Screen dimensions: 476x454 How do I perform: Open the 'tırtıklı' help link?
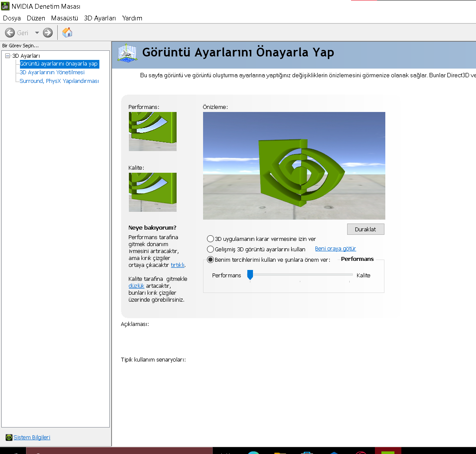pyautogui.click(x=177, y=265)
